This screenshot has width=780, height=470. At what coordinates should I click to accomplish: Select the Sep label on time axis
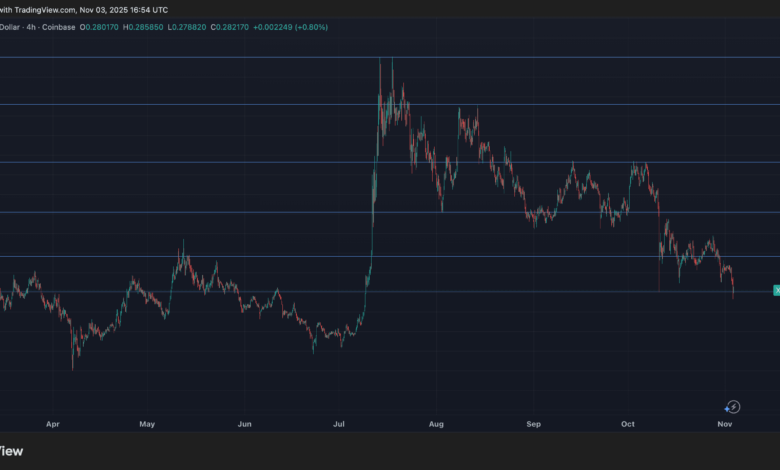click(533, 424)
